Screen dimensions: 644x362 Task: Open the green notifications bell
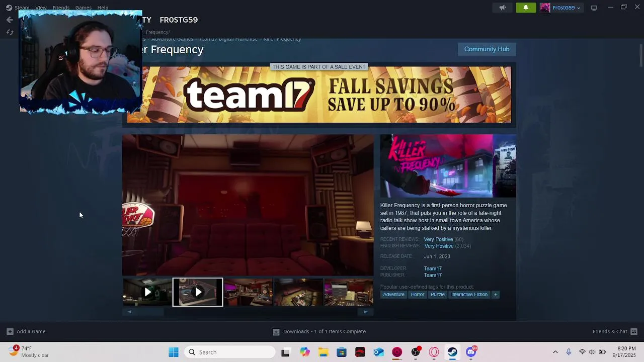point(526,8)
